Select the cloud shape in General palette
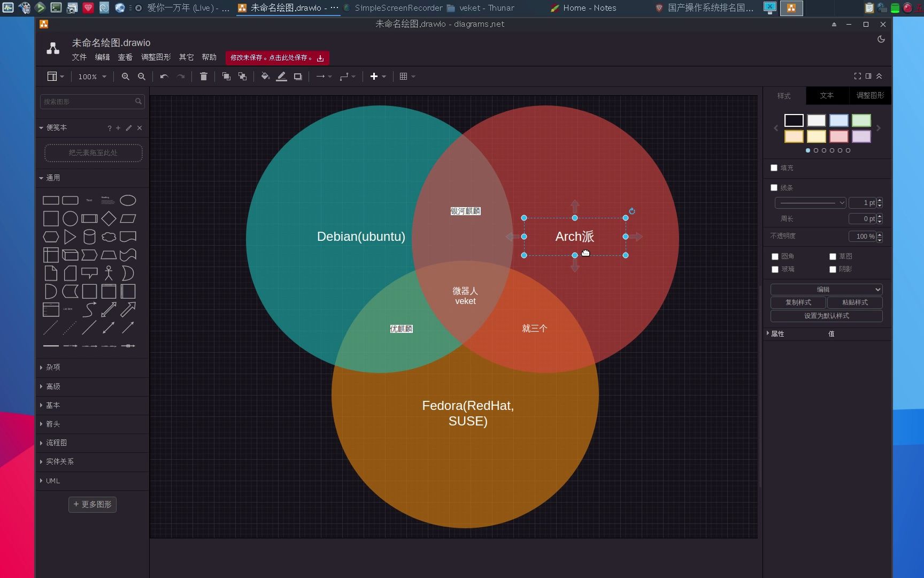This screenshot has height=578, width=924. (x=109, y=237)
